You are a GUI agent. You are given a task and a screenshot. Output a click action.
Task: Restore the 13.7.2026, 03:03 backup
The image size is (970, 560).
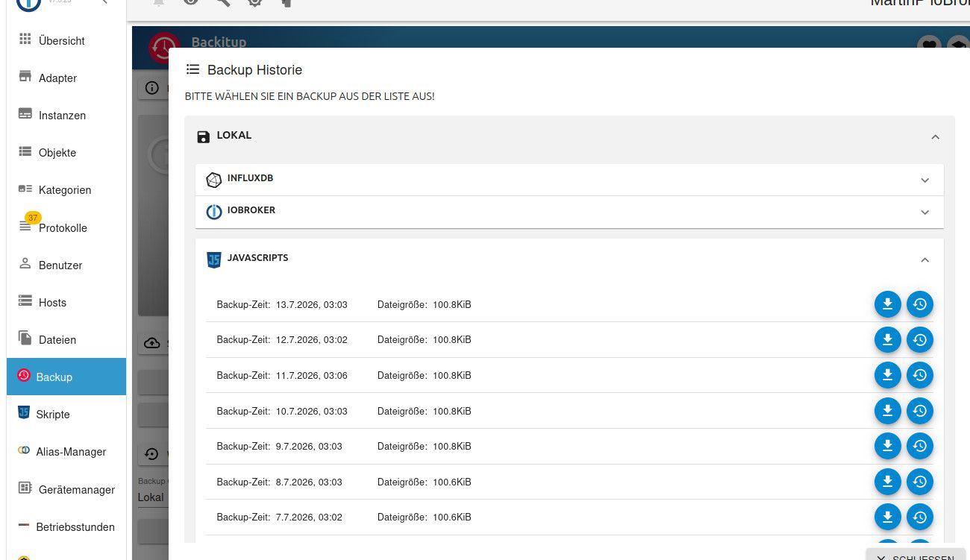[x=919, y=304]
